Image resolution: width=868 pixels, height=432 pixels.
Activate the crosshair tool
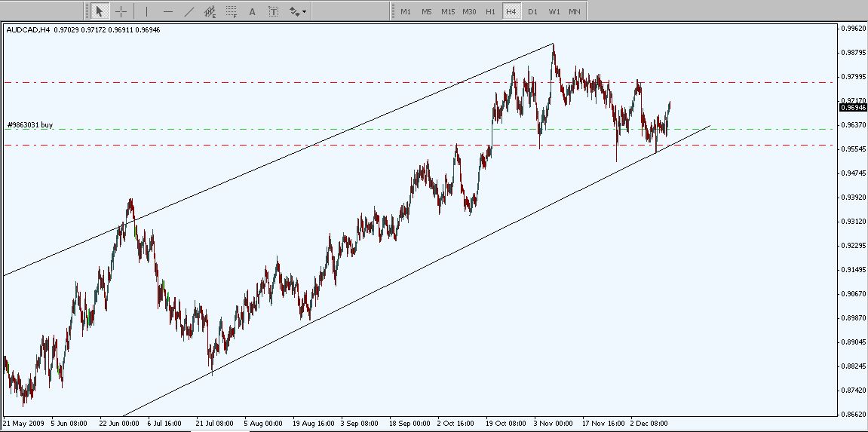[121, 11]
